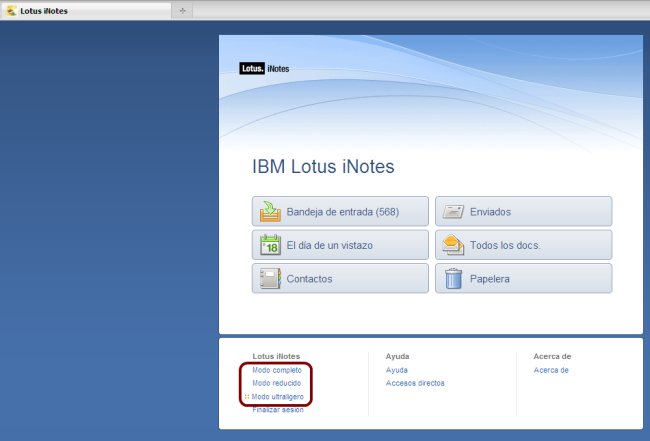Open Bandeja de entrada (568)
The width and height of the screenshot is (650, 441).
(340, 211)
